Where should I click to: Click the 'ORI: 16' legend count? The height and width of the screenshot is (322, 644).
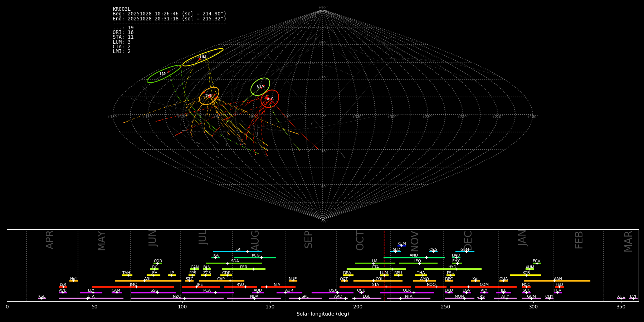[123, 33]
